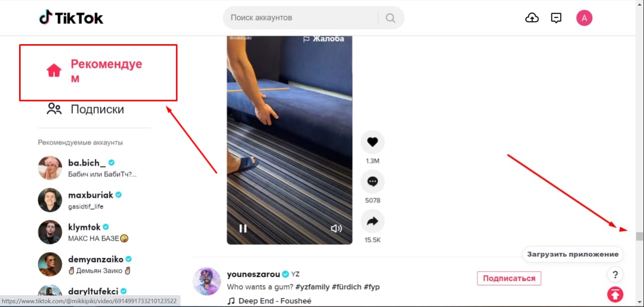Click the Подписаться button
This screenshot has width=644, height=307.
click(509, 278)
